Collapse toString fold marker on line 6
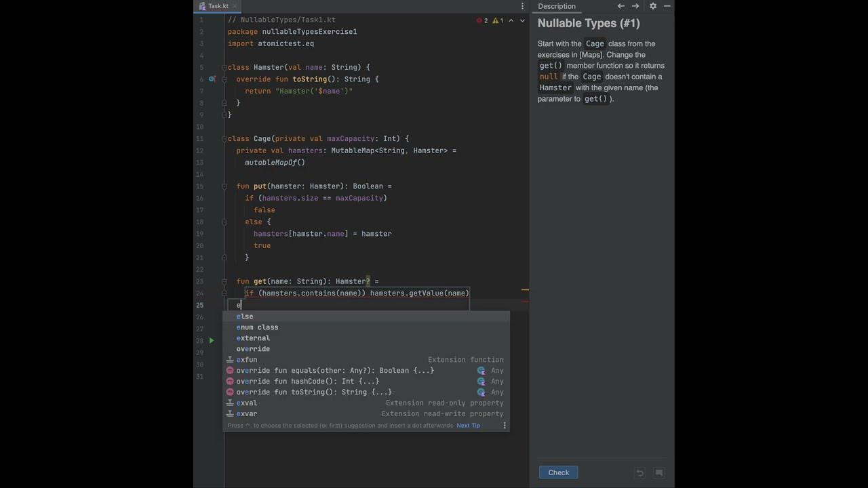Image resolution: width=868 pixels, height=488 pixels. click(x=224, y=79)
